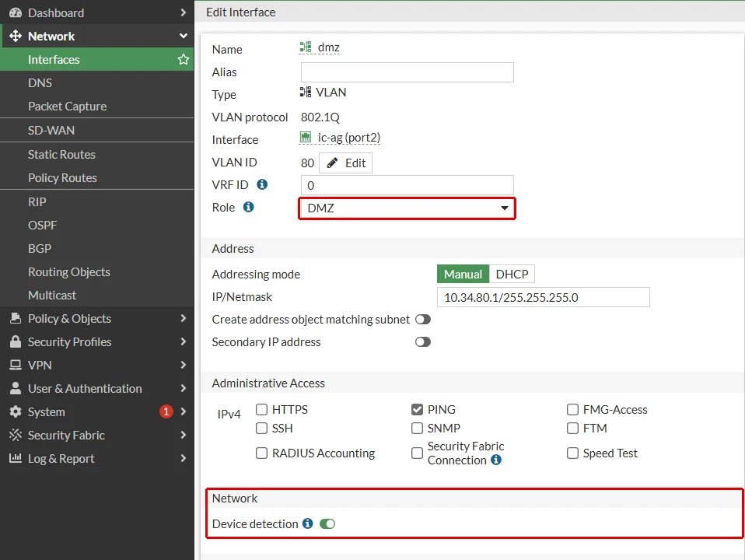The image size is (745, 560).
Task: Open the Role dropdown
Action: click(407, 208)
